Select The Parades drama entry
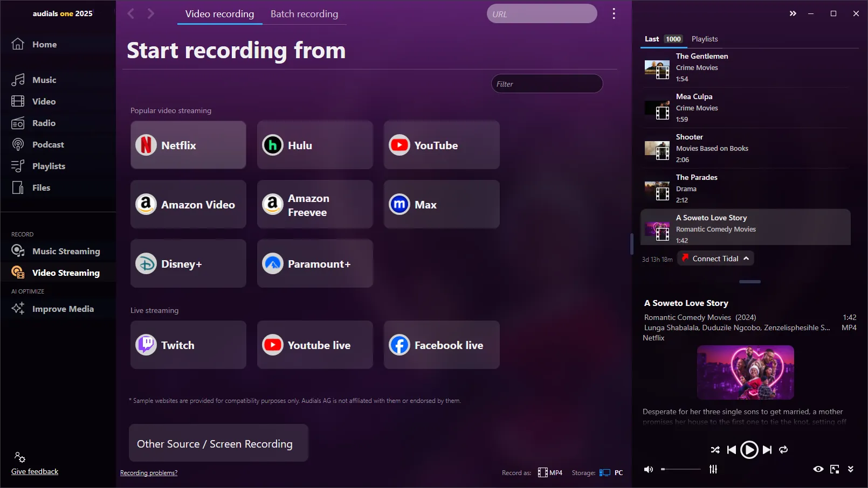 click(745, 189)
